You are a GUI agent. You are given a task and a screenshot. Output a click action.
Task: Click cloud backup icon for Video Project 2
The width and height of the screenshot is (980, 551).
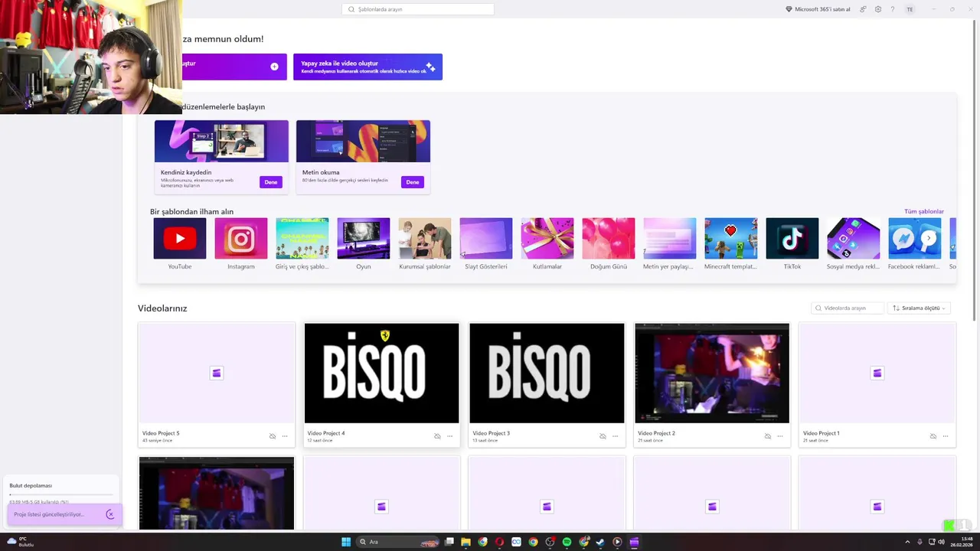(768, 436)
